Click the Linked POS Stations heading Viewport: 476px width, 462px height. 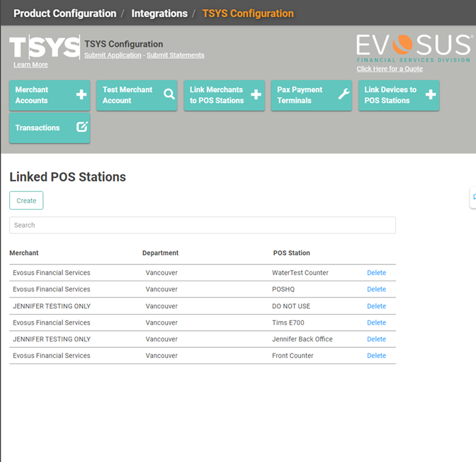[x=68, y=176]
